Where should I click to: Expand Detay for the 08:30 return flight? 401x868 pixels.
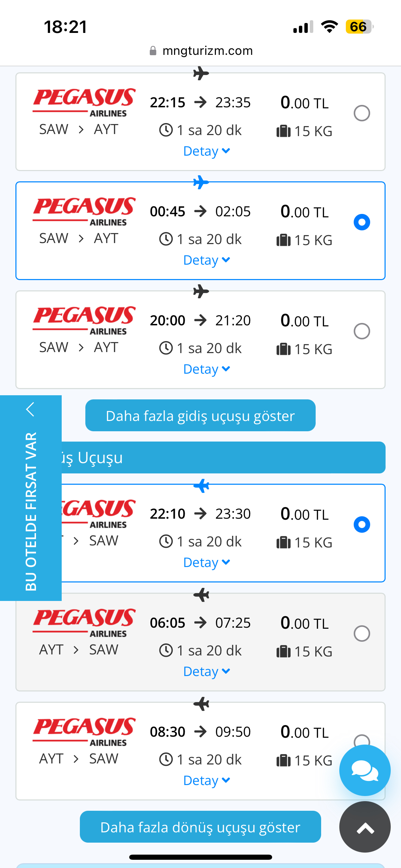tap(207, 780)
